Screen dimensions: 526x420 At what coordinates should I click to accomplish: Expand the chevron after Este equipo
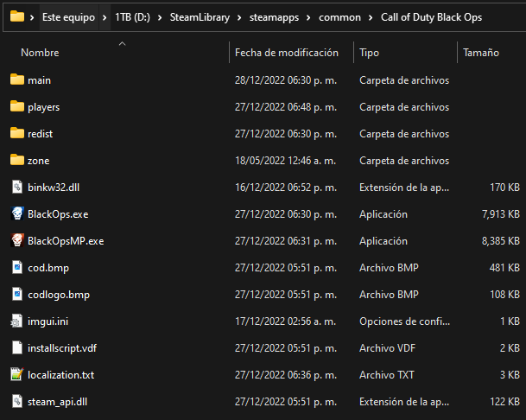[105, 17]
